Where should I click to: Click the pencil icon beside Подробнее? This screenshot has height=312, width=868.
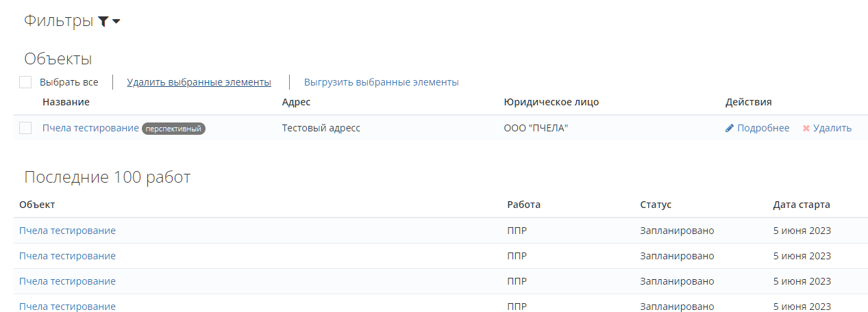[x=730, y=128]
